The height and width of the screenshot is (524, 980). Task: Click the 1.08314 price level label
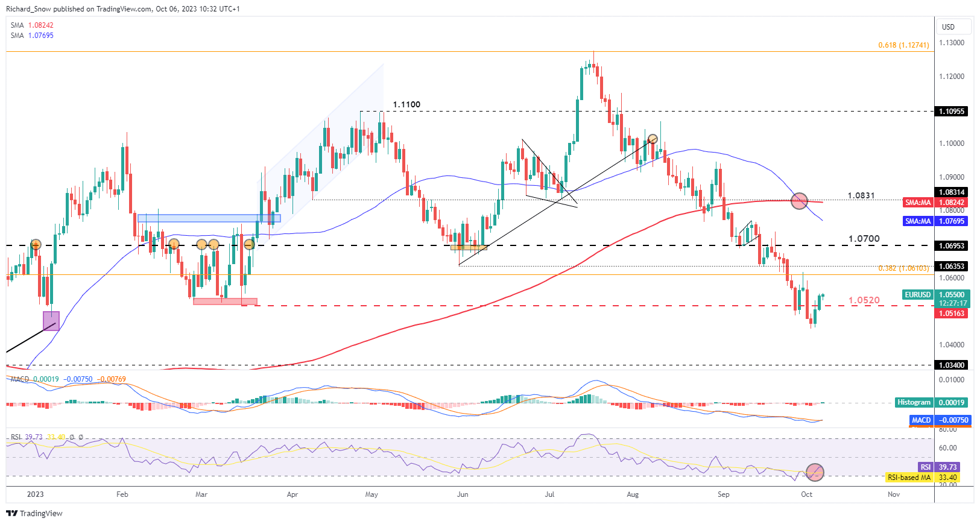pos(951,192)
